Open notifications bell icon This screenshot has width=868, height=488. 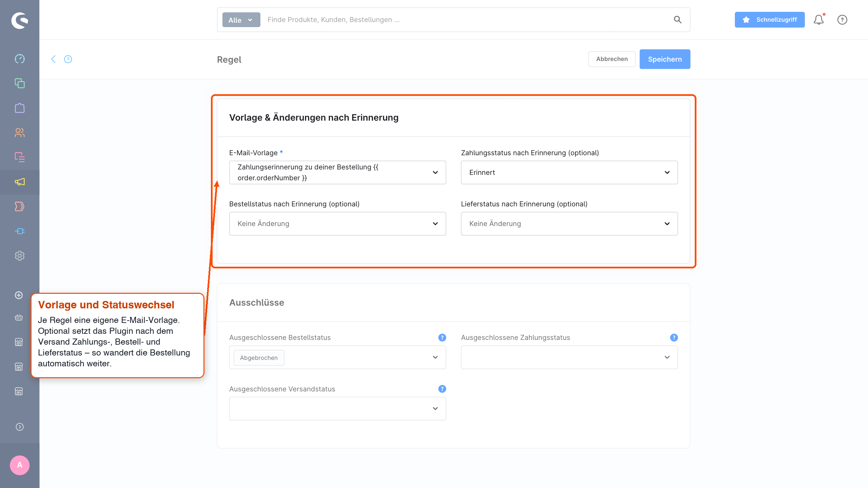click(x=819, y=20)
